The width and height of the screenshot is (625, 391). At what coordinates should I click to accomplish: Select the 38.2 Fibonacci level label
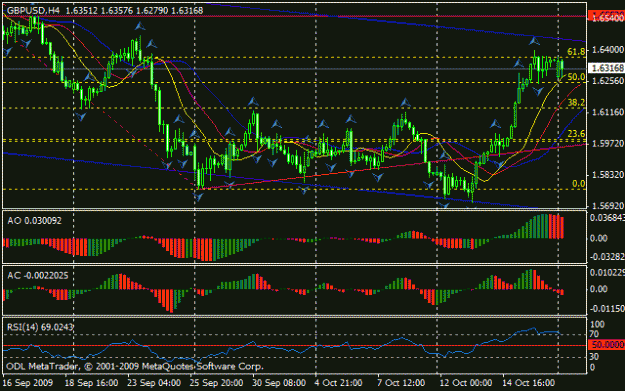(576, 102)
